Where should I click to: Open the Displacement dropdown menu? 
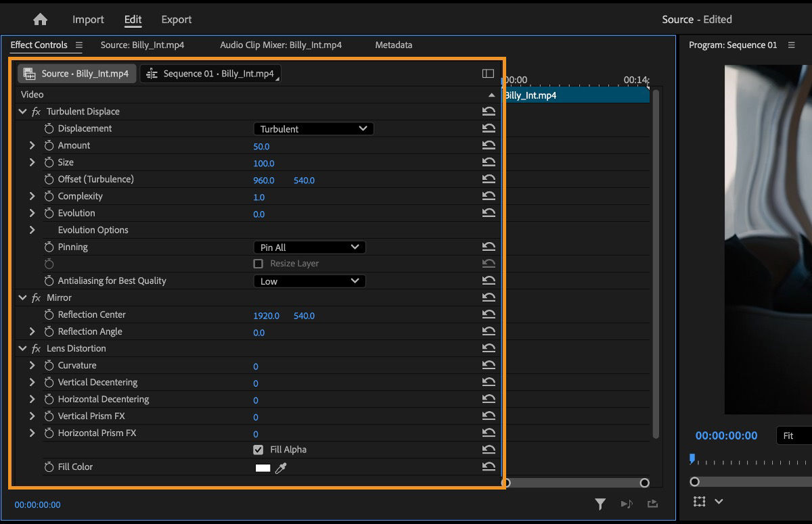(313, 128)
